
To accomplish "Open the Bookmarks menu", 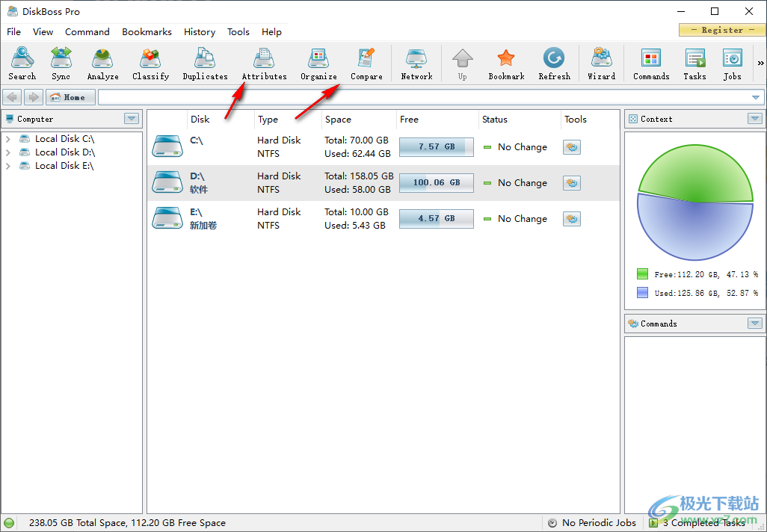I will point(147,32).
